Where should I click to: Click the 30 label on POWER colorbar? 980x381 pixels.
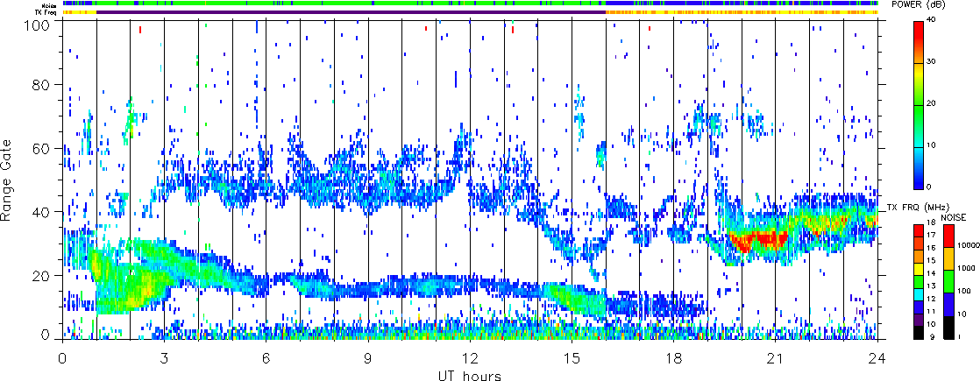933,62
